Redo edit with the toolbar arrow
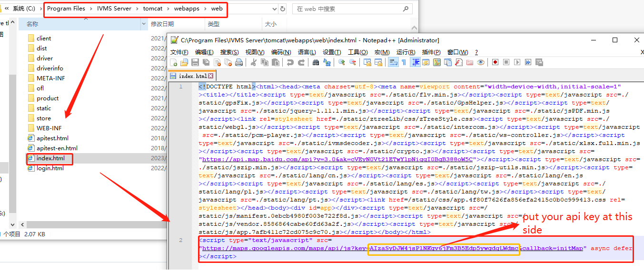Screen dimensions: 644x271 [x=301, y=62]
